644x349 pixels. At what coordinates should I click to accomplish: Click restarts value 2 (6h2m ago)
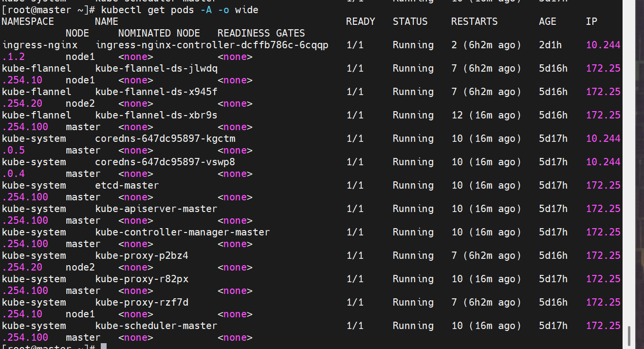click(x=486, y=45)
